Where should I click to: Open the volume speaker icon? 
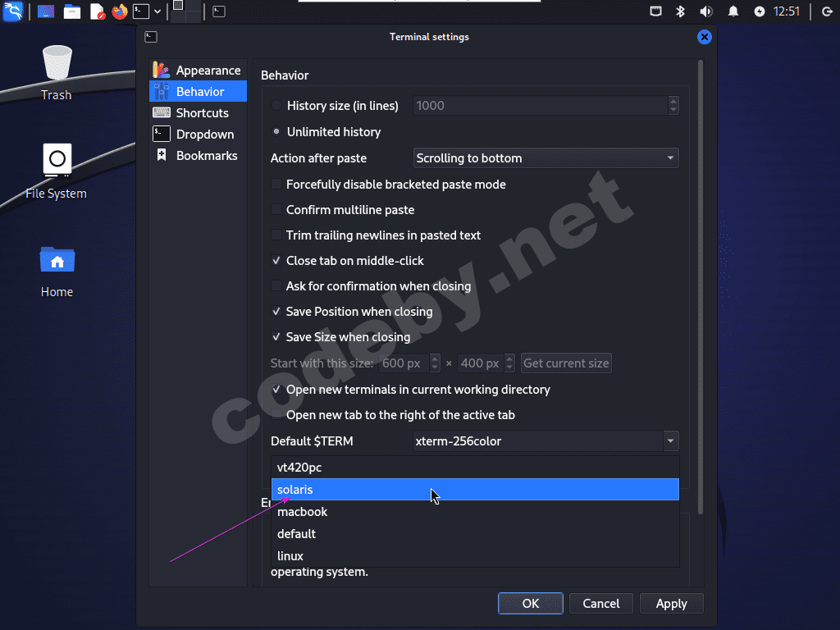click(706, 11)
